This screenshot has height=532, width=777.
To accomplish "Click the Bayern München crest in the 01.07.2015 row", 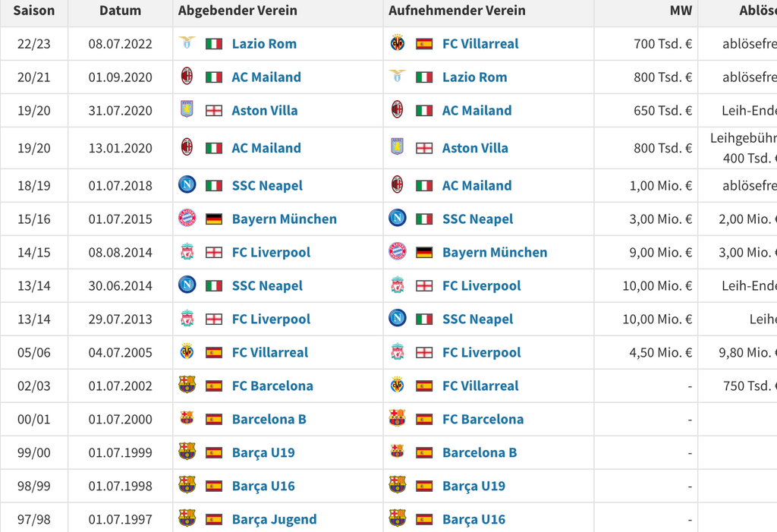I will (x=187, y=219).
